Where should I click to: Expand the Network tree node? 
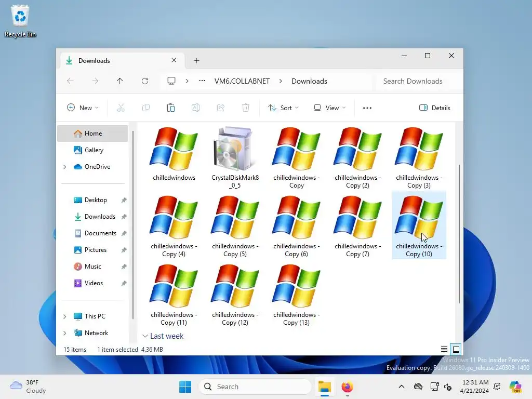pyautogui.click(x=65, y=333)
